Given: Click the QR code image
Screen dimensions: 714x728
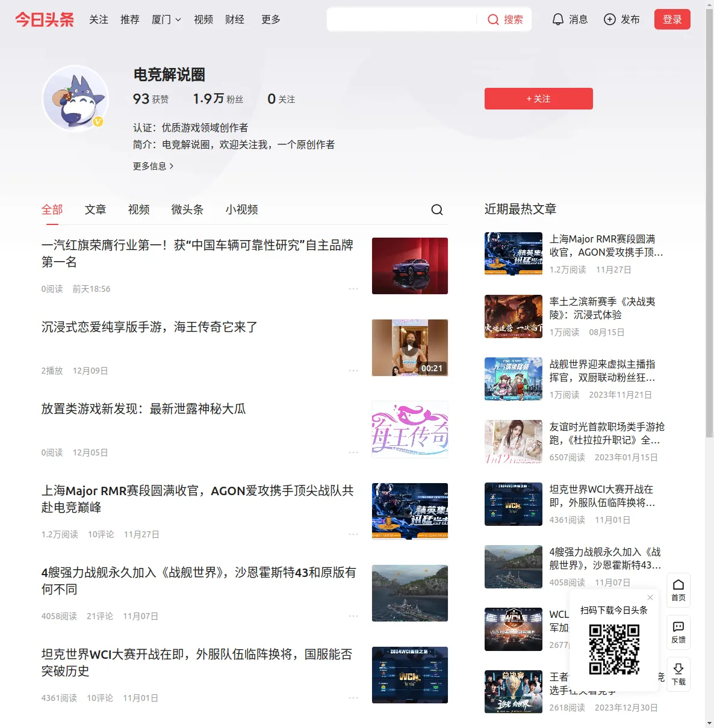Looking at the screenshot, I should 614,649.
